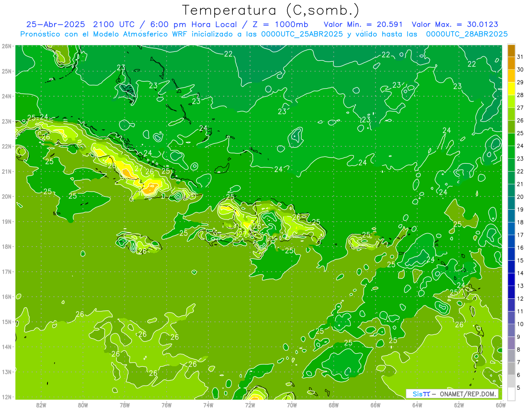Image resolution: width=532 pixels, height=411 pixels.
Task: Click the "23N" latitude axis label
Action: coord(6,121)
